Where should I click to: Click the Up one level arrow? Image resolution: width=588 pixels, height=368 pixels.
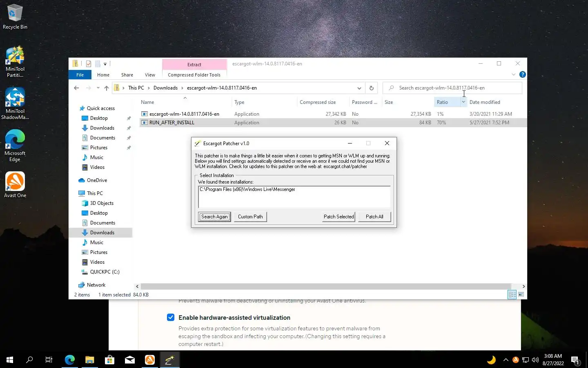tap(107, 88)
